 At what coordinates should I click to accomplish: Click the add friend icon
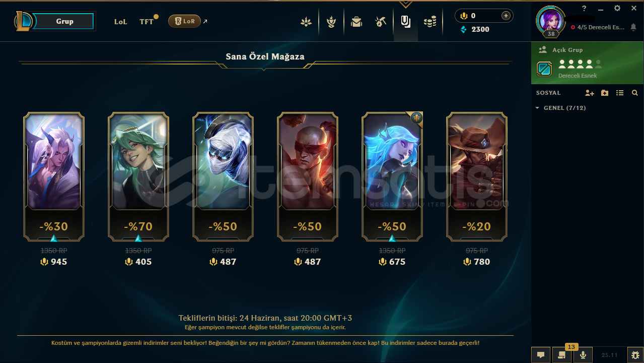(x=589, y=93)
